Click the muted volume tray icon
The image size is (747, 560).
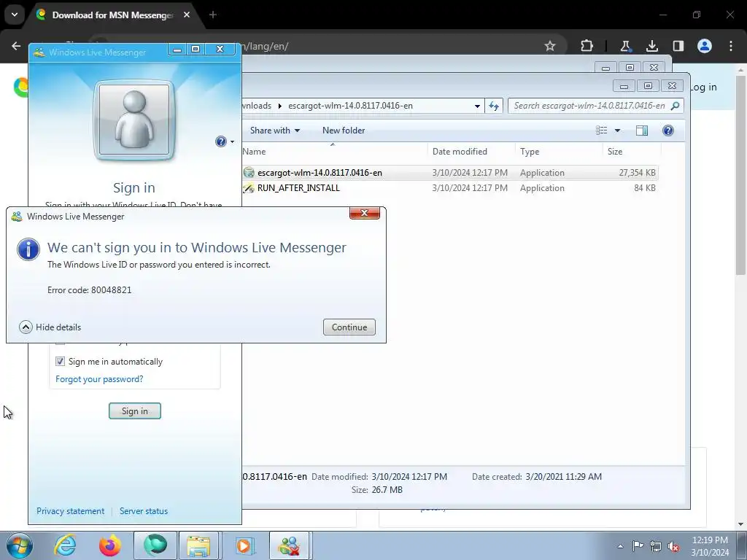click(x=673, y=546)
